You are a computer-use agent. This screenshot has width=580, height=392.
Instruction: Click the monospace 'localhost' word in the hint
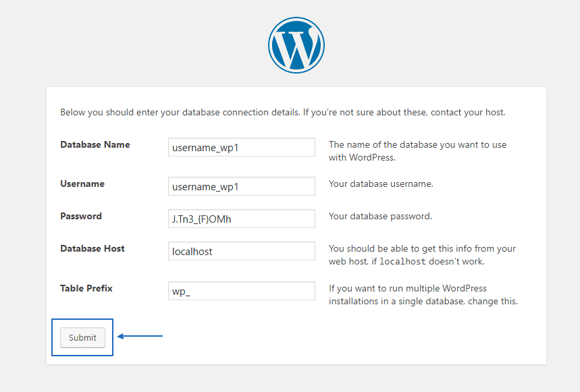pos(402,262)
